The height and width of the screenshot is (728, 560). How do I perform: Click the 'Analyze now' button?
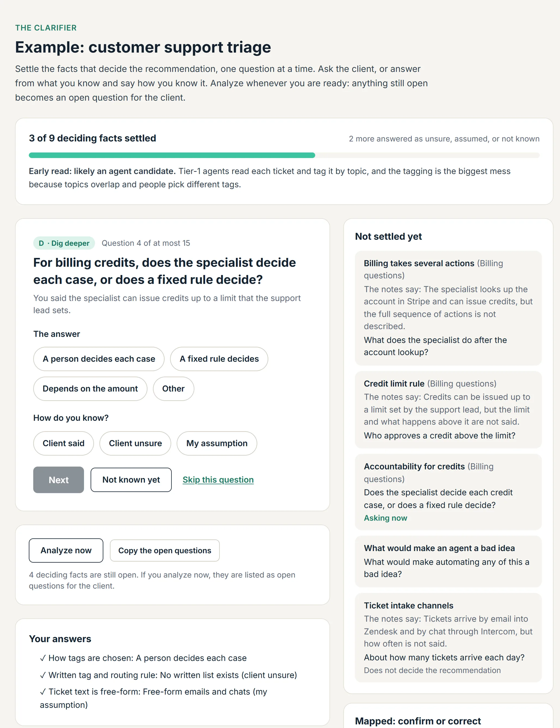coord(66,550)
